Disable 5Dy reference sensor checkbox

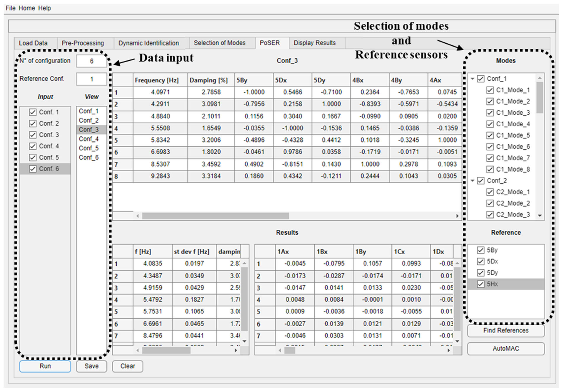[x=481, y=273]
